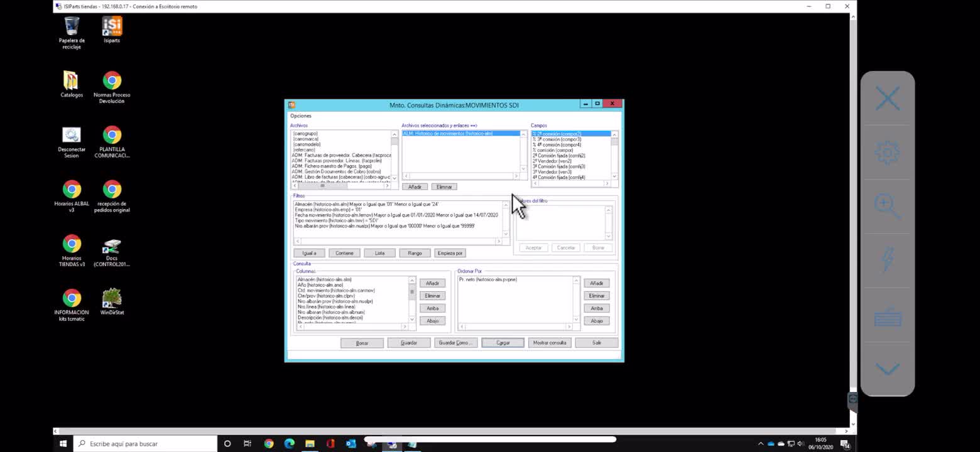Image resolution: width=980 pixels, height=452 pixels.
Task: Click the Borrar button at dialog bottom
Action: tap(362, 343)
